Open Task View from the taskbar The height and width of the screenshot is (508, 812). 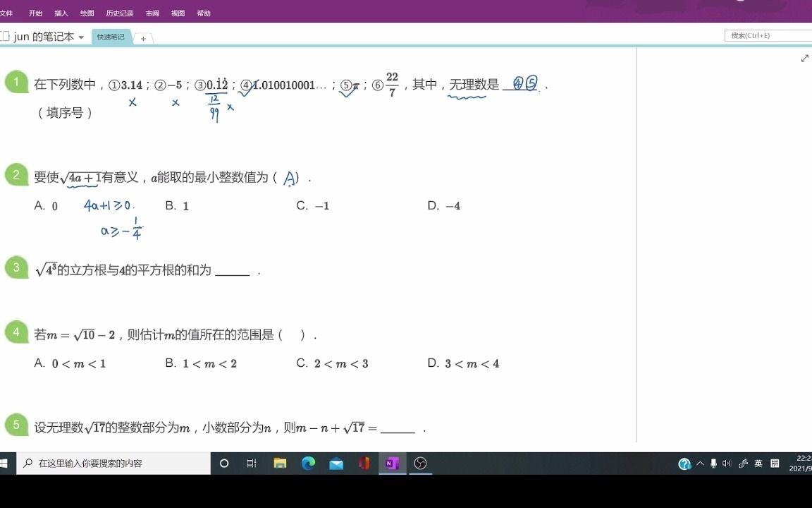tap(251, 464)
